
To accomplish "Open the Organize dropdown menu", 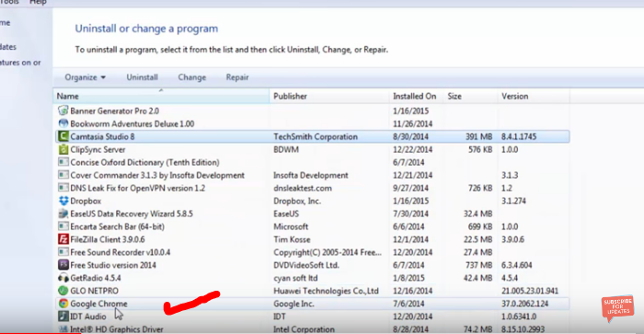I will [85, 77].
